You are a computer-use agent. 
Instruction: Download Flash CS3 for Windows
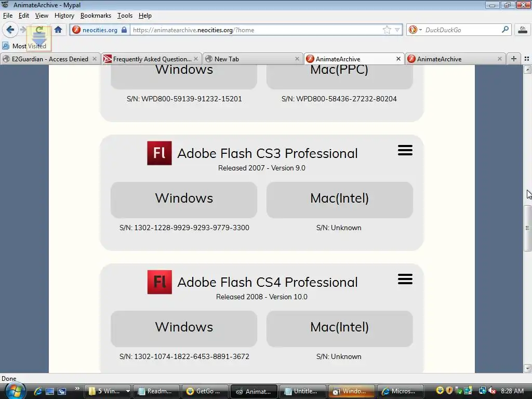point(184,200)
